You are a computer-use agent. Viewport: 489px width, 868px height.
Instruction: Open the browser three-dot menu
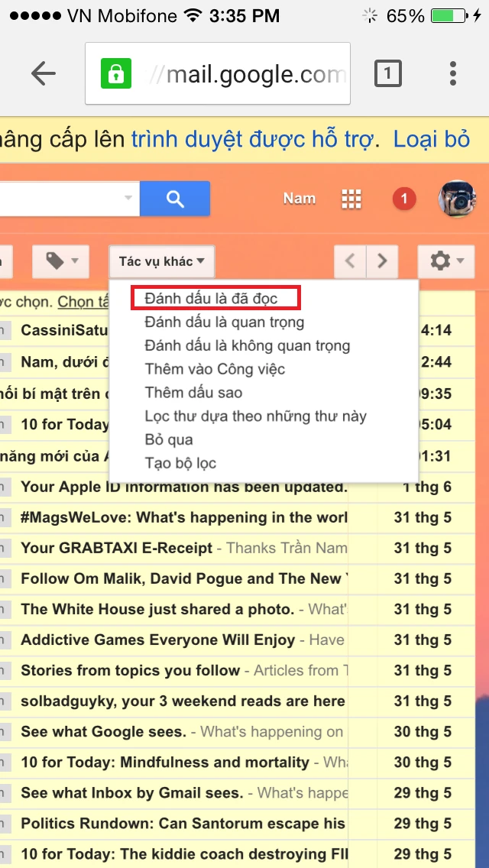(x=453, y=73)
